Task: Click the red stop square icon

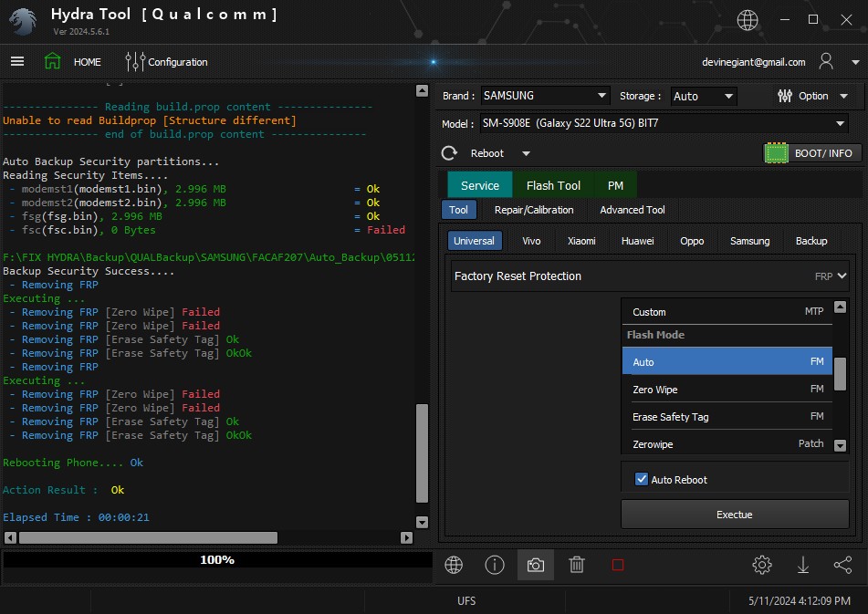Action: pyautogui.click(x=618, y=565)
